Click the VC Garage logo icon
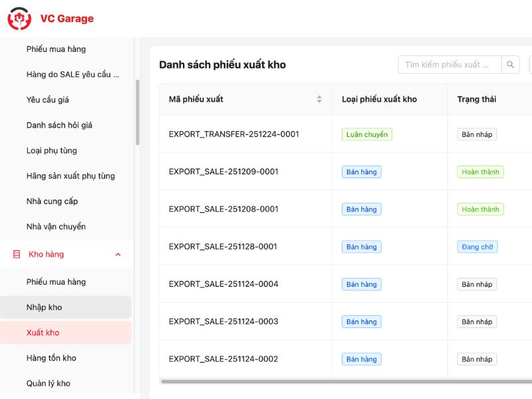Screen dimensions: 532x399 (x=19, y=19)
